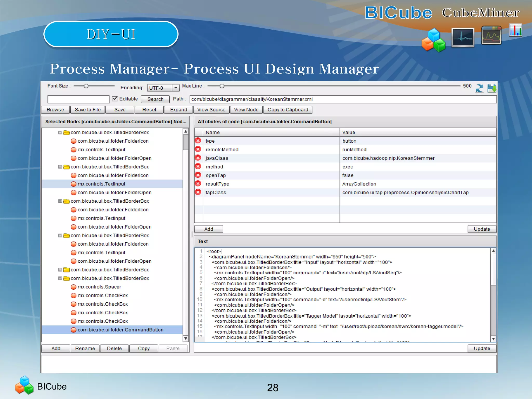
Task: Click Add below the attributes table
Action: [209, 229]
